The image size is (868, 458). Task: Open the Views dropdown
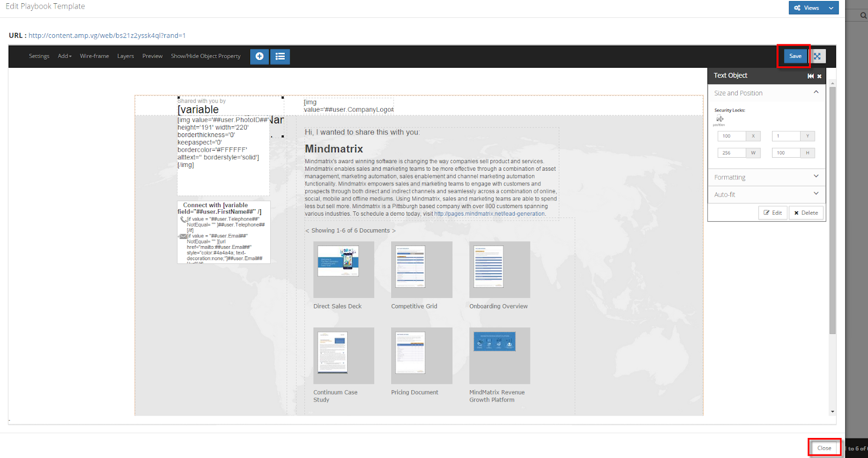tap(813, 8)
